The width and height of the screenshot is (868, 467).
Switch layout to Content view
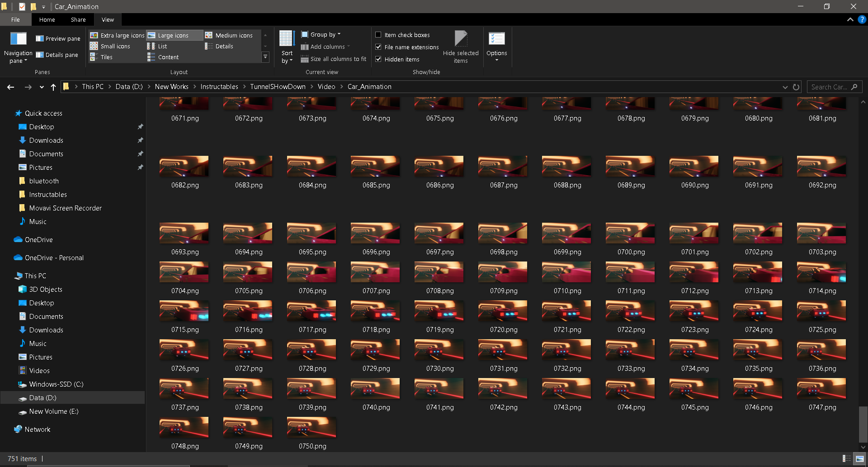[x=164, y=57]
